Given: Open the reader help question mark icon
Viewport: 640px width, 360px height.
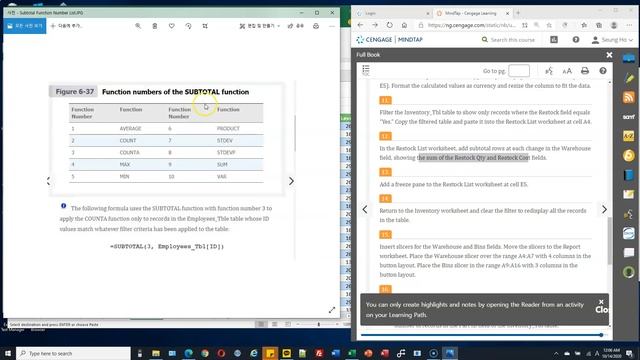Looking at the screenshot, I should click(x=603, y=71).
